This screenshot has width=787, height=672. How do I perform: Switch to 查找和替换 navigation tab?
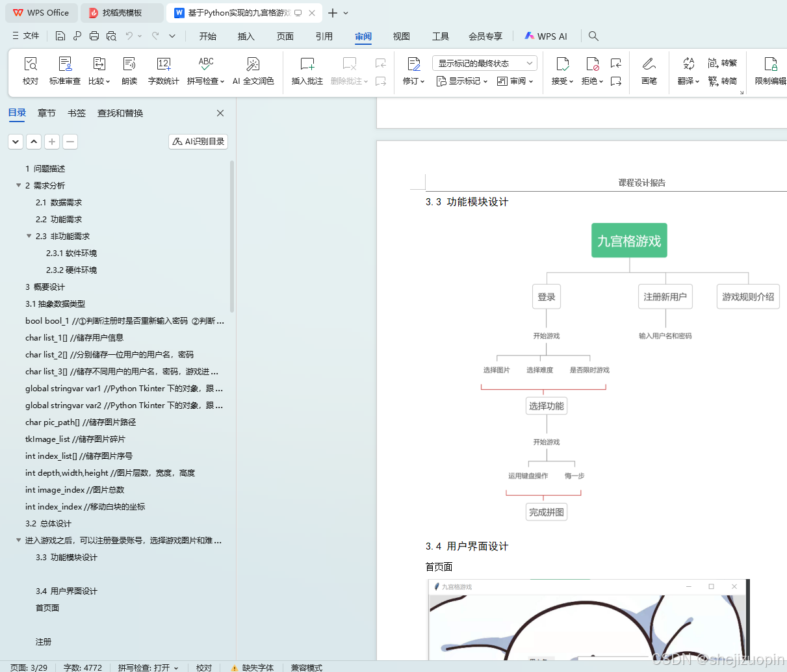point(120,113)
